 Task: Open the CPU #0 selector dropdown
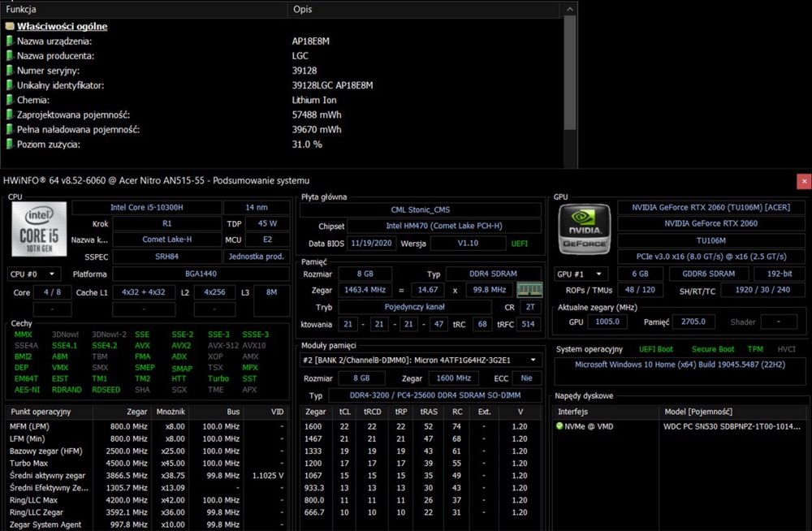(x=33, y=274)
